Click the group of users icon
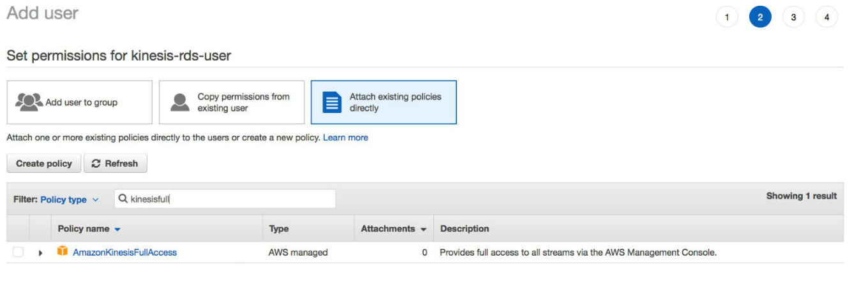This screenshot has height=303, width=868. pyautogui.click(x=29, y=102)
